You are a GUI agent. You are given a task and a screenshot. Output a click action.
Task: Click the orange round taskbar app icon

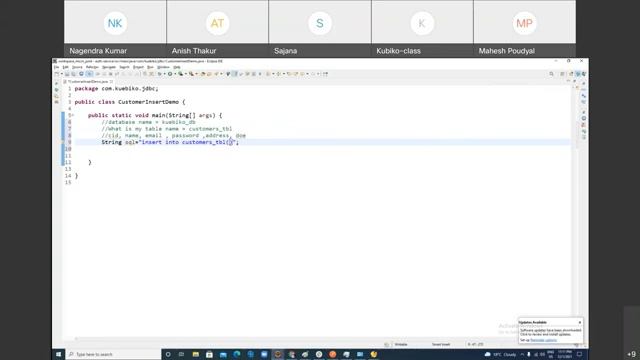tap(333, 354)
